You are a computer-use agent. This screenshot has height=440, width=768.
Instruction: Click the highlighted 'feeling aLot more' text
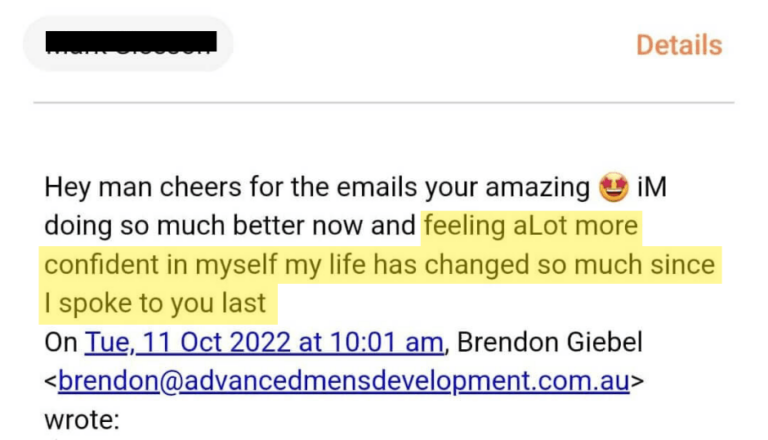coord(531,226)
